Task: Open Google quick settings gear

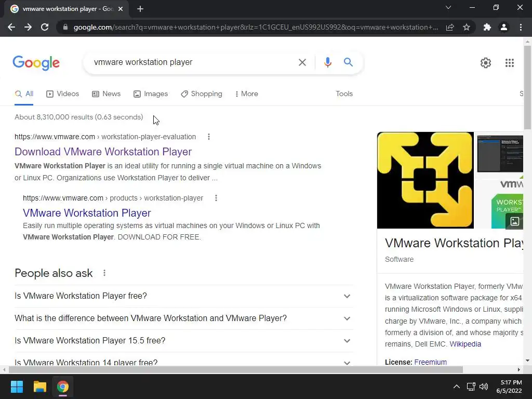Action: click(x=486, y=63)
